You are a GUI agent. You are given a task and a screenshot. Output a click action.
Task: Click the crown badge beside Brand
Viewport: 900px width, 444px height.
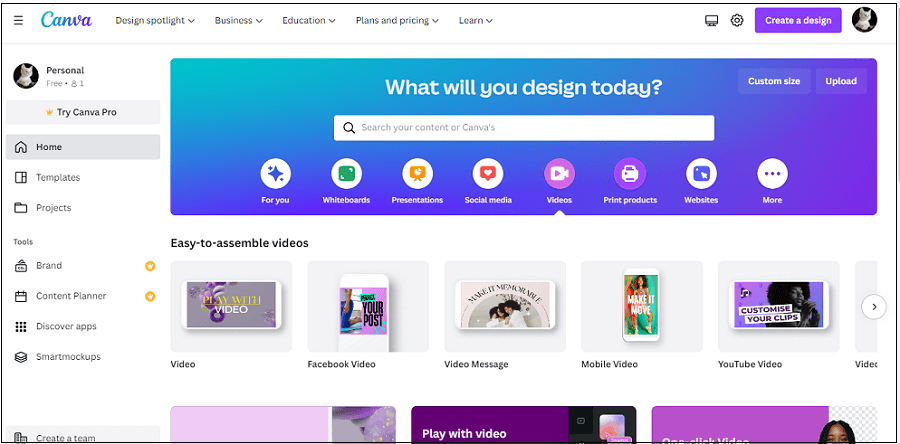[x=150, y=266]
